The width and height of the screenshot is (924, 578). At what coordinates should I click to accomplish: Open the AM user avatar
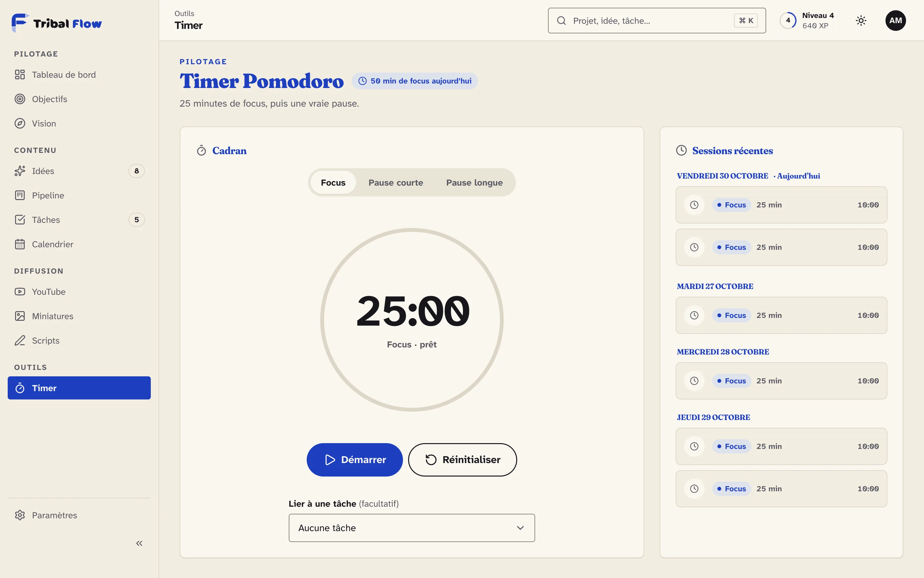tap(895, 21)
